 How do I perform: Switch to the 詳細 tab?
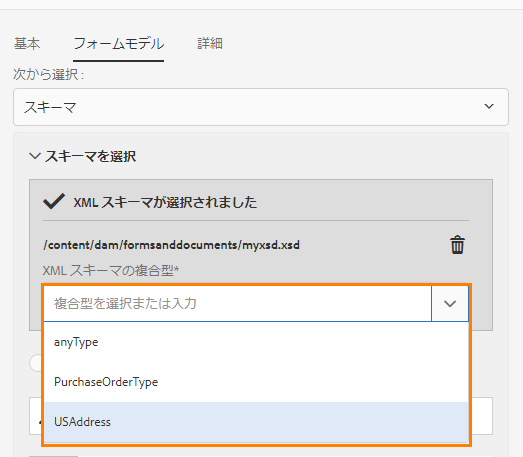[210, 44]
